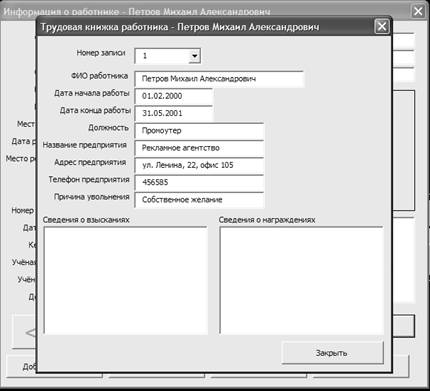Focus the Дата конца работы field
Viewport: 430px width, 391px height.
174,113
